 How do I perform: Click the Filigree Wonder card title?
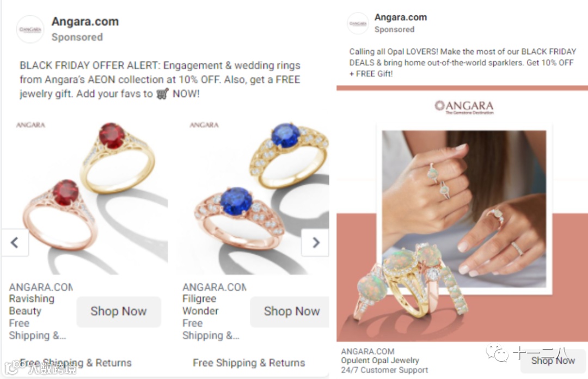pos(199,305)
